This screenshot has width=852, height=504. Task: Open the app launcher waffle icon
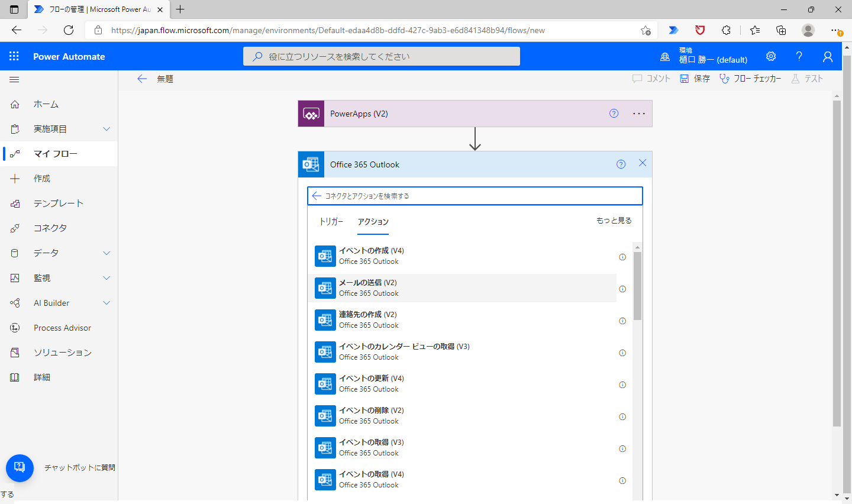[x=14, y=56]
